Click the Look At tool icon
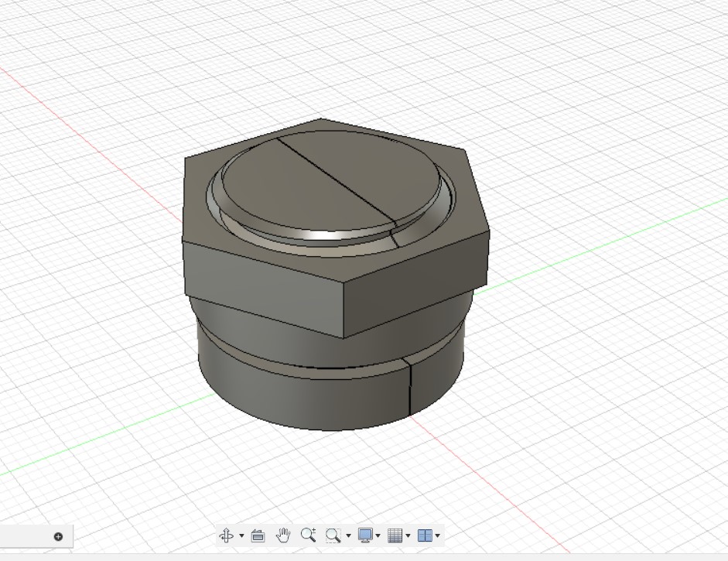The image size is (728, 561). pos(258,535)
